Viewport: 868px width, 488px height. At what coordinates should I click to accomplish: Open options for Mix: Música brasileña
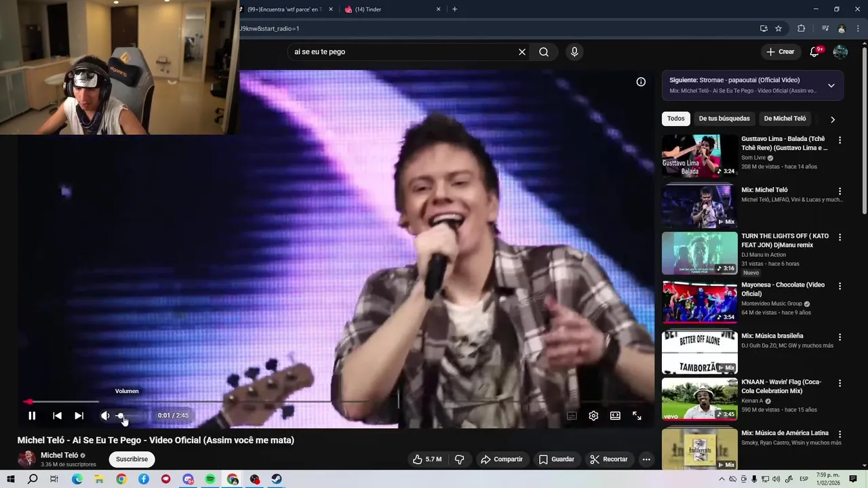click(x=840, y=337)
